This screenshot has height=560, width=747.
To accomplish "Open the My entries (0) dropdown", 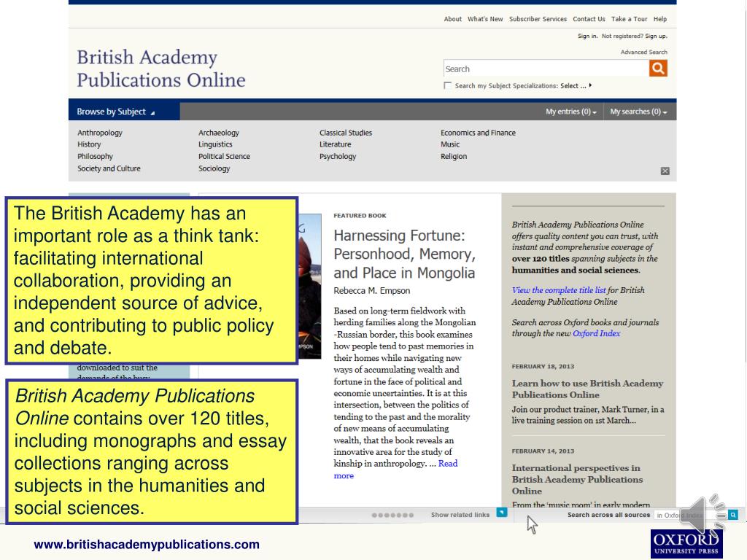I will pyautogui.click(x=570, y=112).
